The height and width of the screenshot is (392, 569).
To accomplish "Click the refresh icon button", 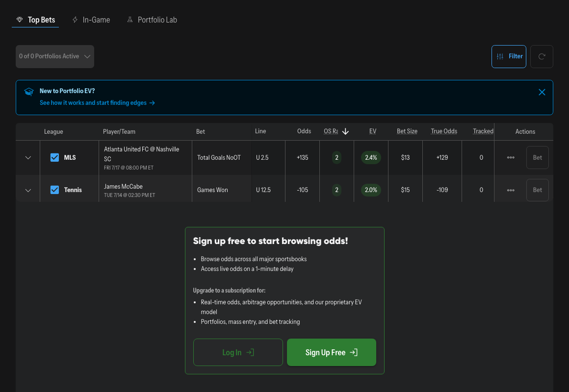I will 542,56.
